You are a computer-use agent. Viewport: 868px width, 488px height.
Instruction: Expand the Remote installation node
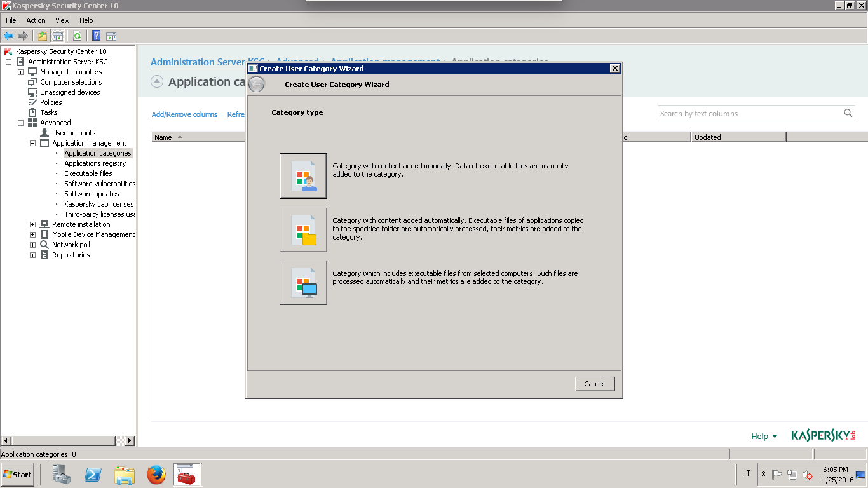(33, 224)
